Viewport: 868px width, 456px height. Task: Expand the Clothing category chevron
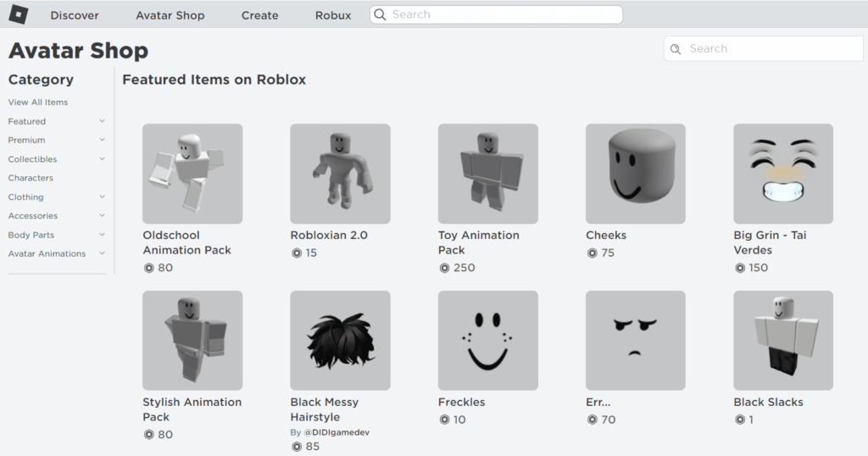coord(102,197)
